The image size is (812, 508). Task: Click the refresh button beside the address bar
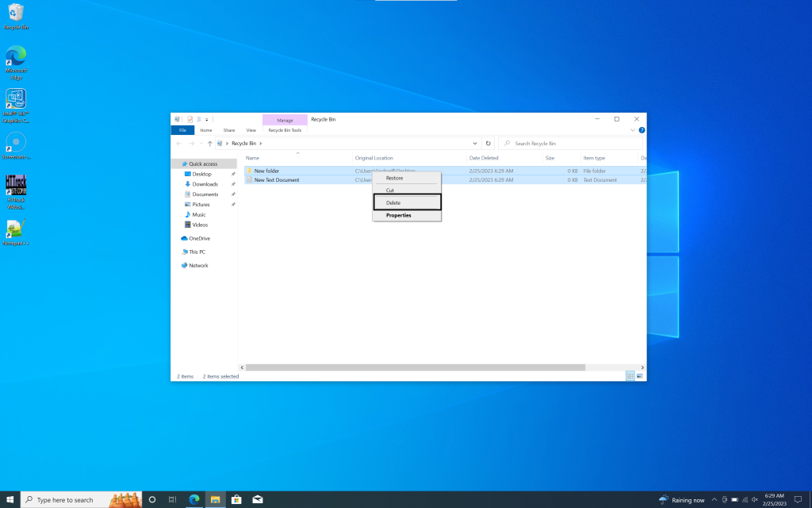(488, 144)
